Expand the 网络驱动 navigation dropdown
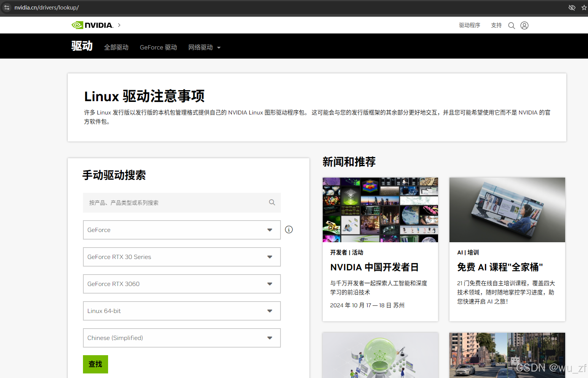 [204, 47]
